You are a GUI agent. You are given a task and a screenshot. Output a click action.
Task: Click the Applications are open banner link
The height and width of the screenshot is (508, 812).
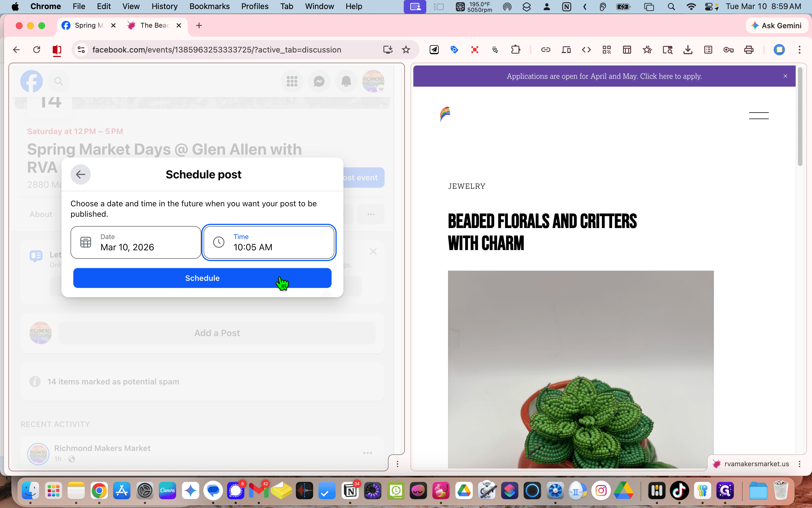[x=604, y=76]
